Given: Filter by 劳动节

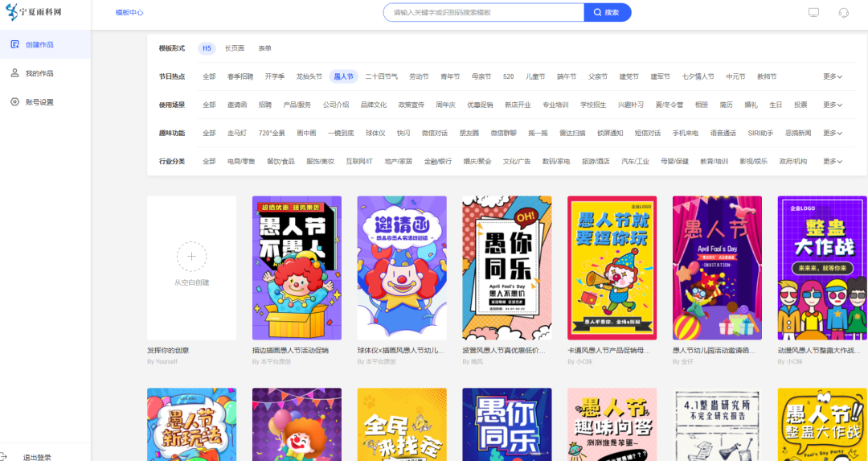Looking at the screenshot, I should [419, 76].
